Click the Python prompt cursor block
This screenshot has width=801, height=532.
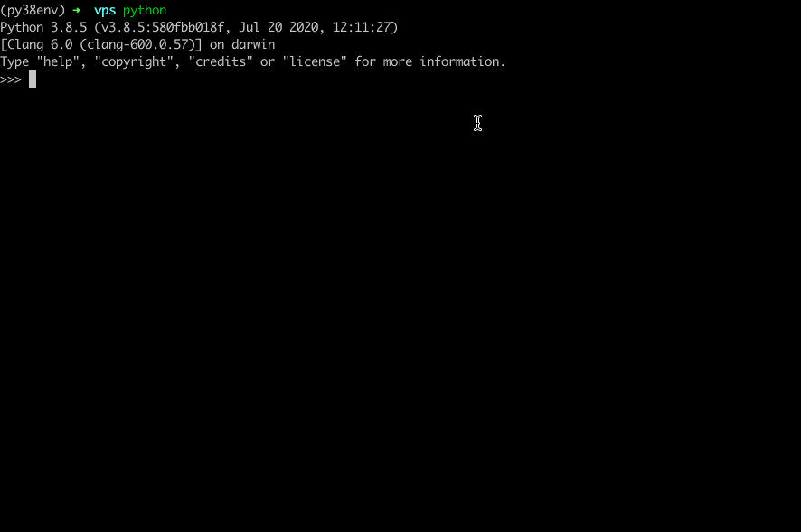coord(33,79)
